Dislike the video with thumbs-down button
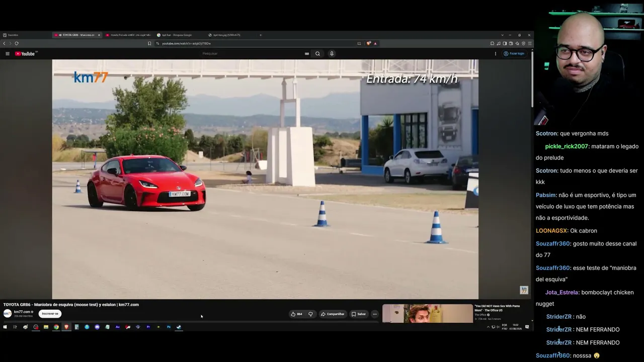 [x=310, y=314]
